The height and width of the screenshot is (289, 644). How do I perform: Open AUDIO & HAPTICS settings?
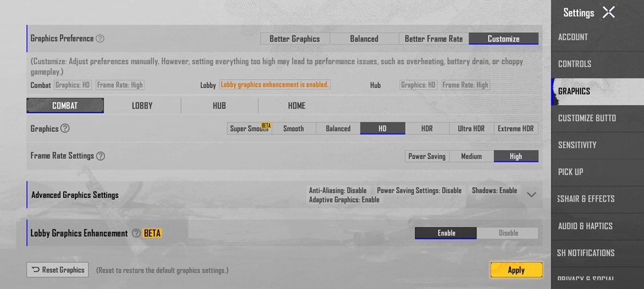585,226
